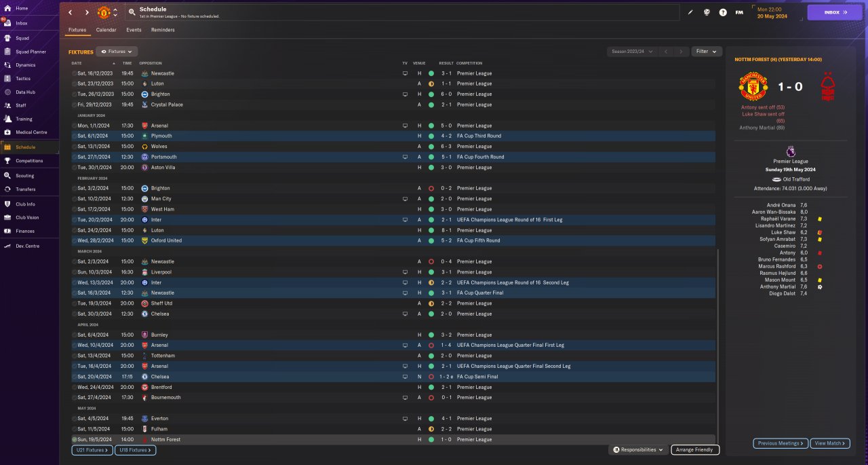Switch to the Events tab
Viewport: 868px width, 465px height.
click(x=134, y=30)
